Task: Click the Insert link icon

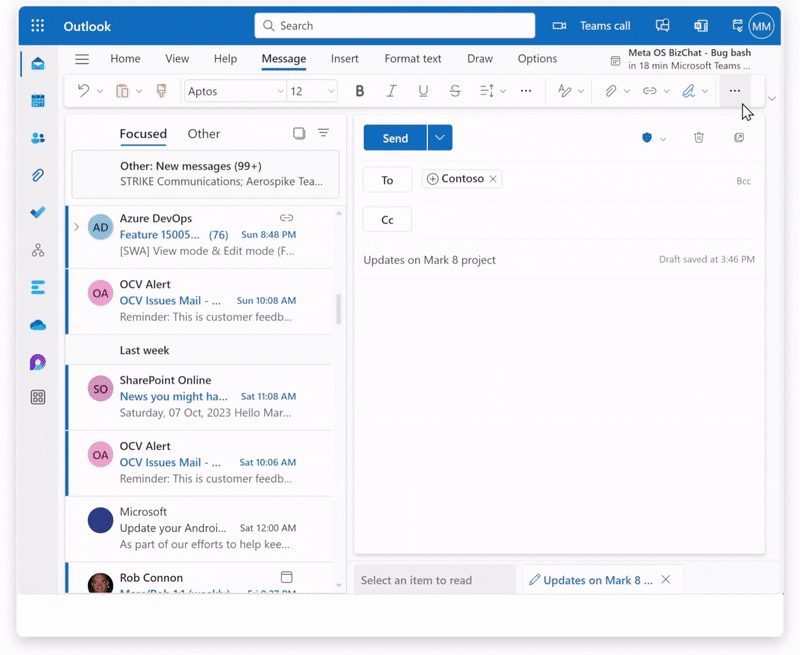Action: tap(649, 91)
